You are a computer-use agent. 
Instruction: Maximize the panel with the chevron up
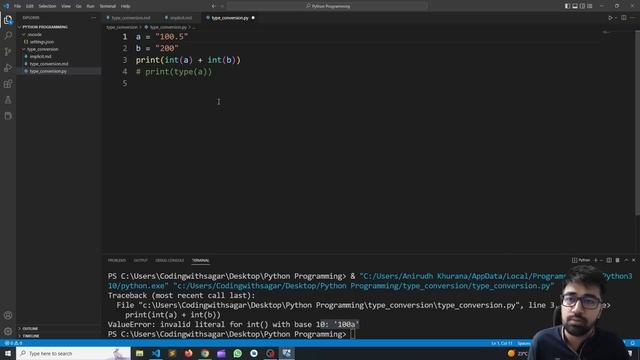(626, 260)
